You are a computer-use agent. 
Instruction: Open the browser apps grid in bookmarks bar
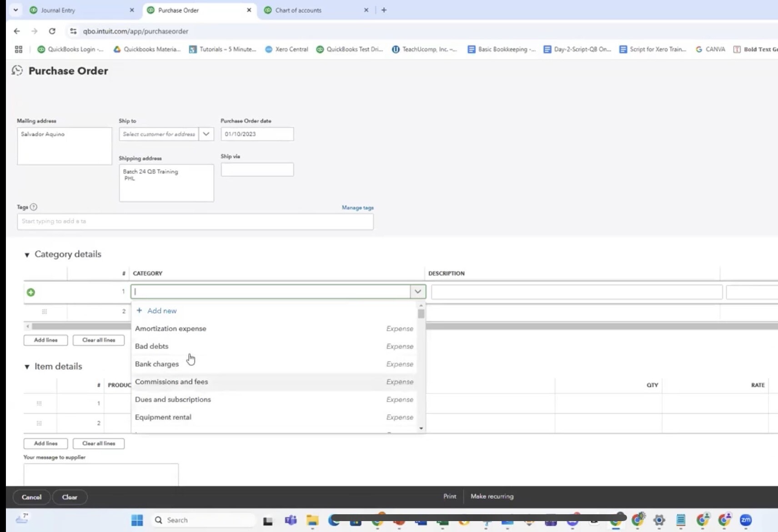point(19,49)
